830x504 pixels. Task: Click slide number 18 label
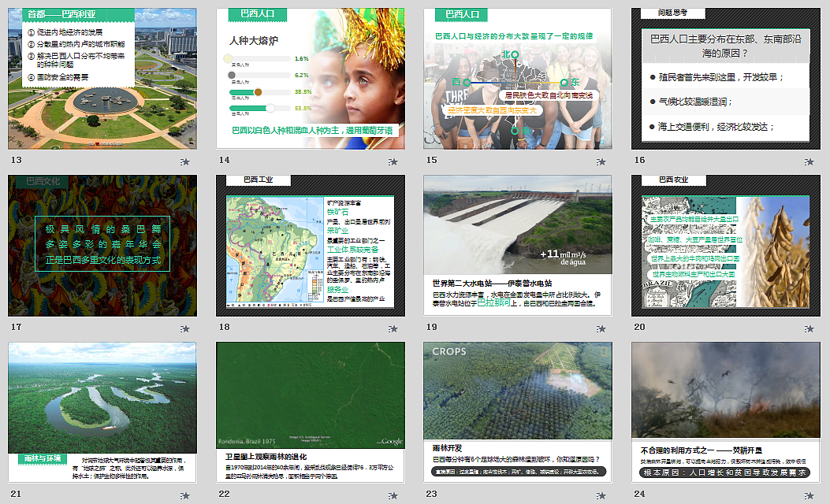[x=225, y=327]
